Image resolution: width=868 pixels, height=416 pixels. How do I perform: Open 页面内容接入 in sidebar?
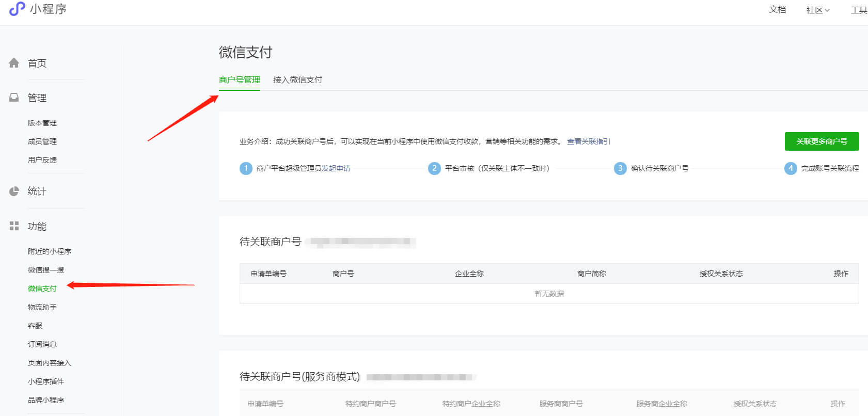coord(50,363)
